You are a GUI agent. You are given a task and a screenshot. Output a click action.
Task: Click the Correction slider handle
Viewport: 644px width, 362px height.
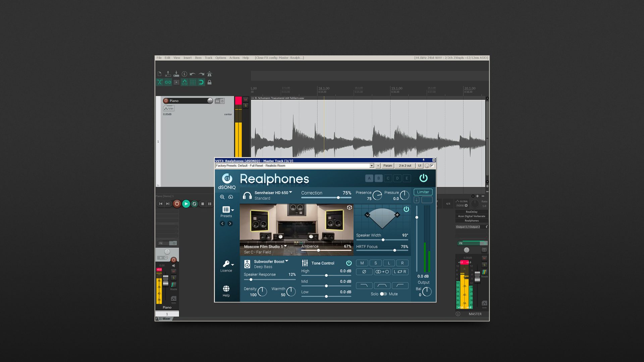pos(338,198)
